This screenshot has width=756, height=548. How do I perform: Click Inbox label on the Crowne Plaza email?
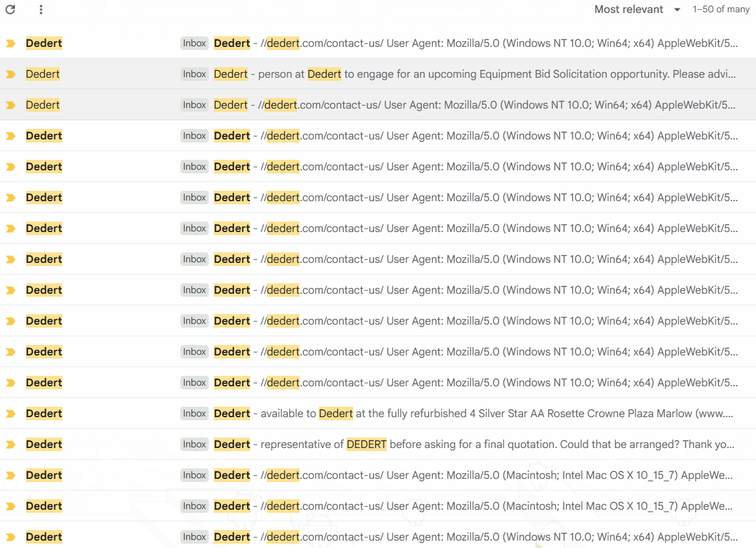(x=195, y=413)
